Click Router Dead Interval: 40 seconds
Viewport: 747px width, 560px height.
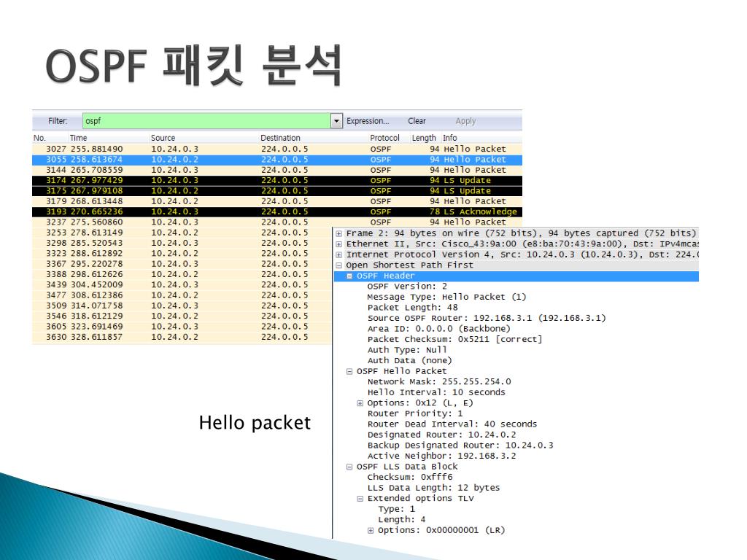tap(452, 424)
